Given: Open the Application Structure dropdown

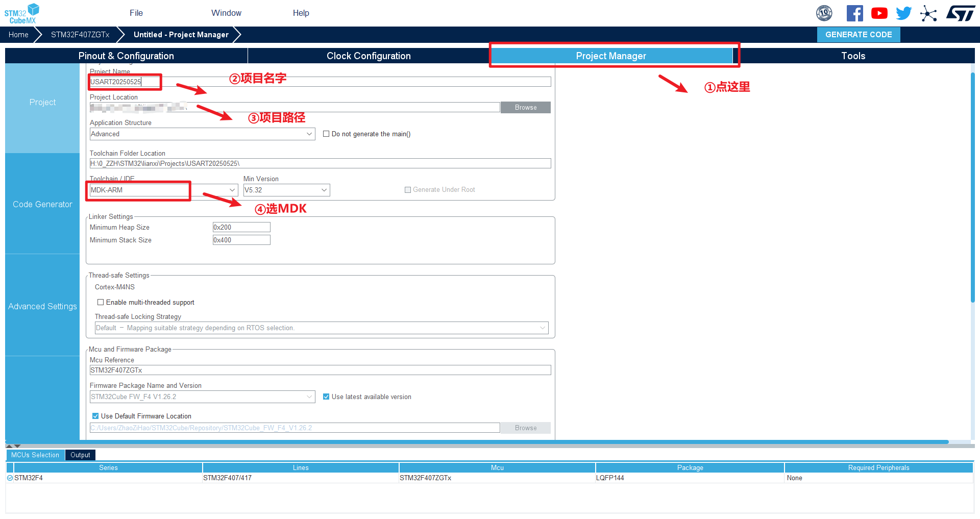Looking at the screenshot, I should 202,134.
